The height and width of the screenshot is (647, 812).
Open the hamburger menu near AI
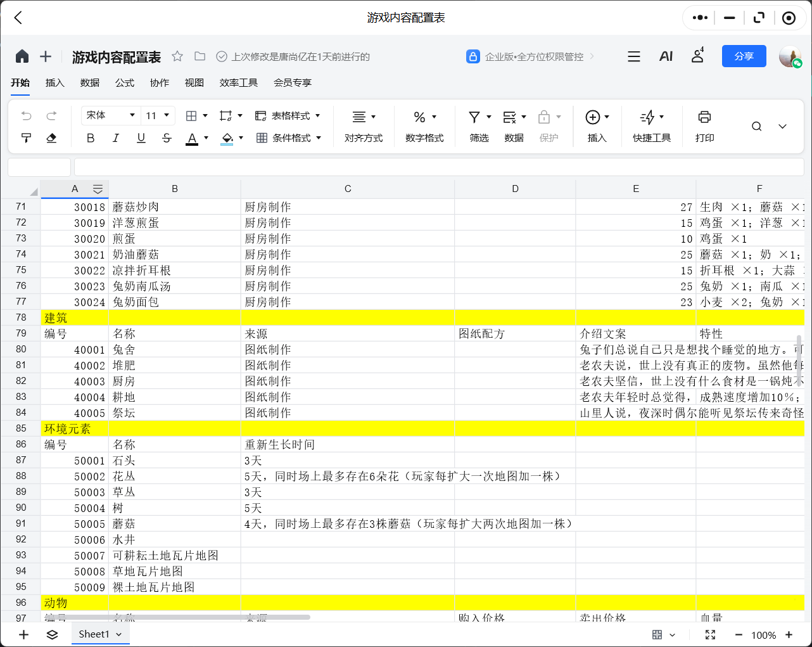click(634, 56)
